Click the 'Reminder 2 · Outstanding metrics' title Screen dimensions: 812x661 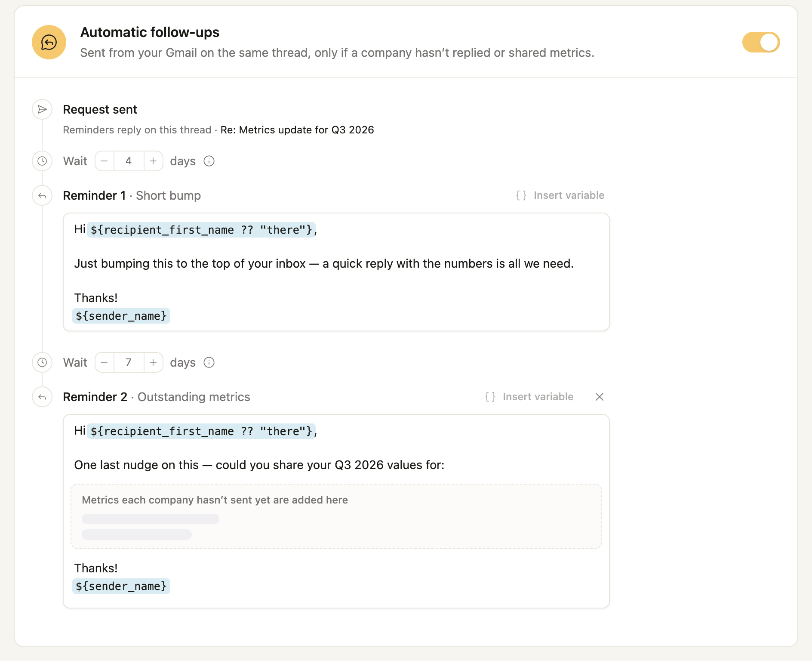[x=157, y=397]
